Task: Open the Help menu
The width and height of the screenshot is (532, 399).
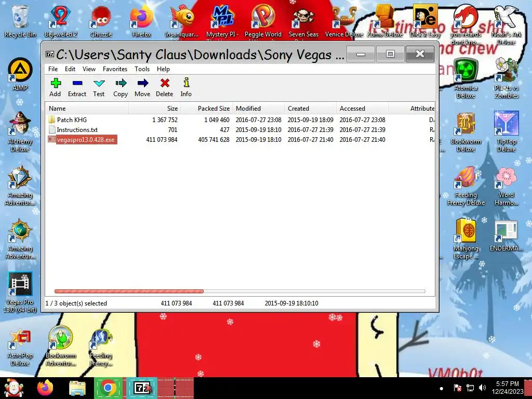Action: coord(163,69)
